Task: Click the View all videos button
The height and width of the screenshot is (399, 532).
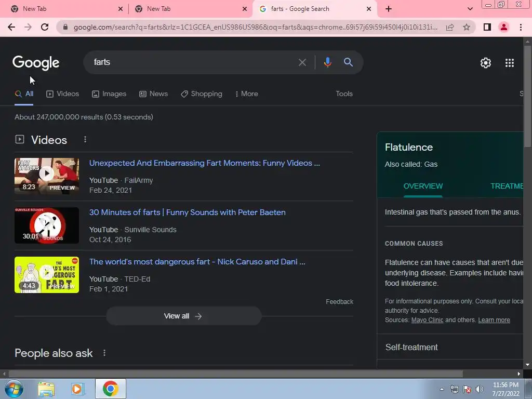Action: click(x=183, y=316)
